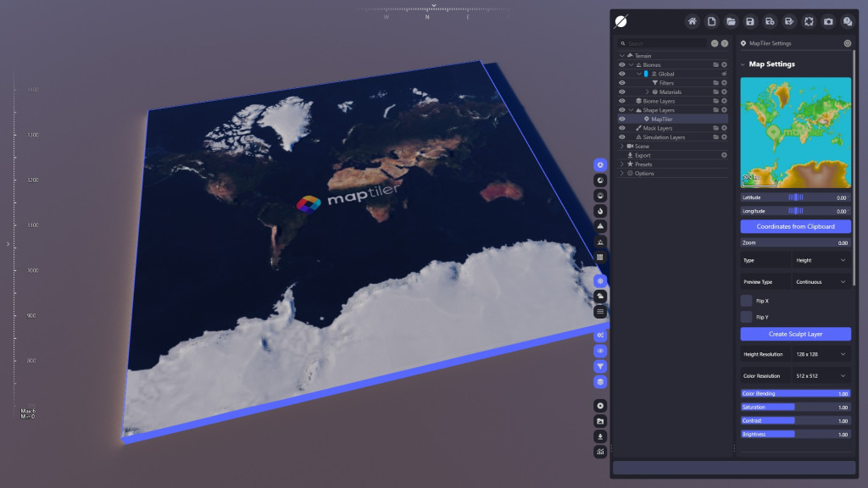Select Mask Layers in the tree
The image size is (868, 488).
click(x=658, y=129)
